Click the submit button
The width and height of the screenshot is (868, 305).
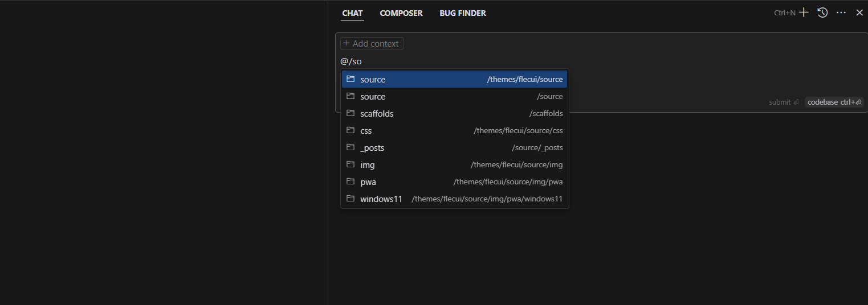pos(784,102)
